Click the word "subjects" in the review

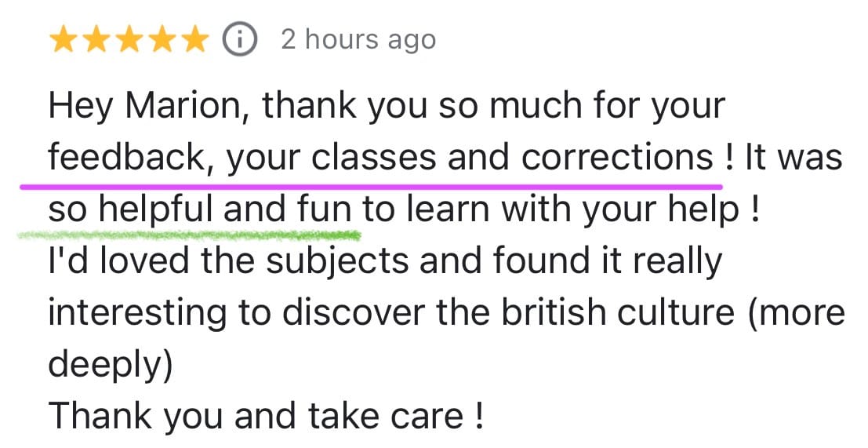(338, 261)
